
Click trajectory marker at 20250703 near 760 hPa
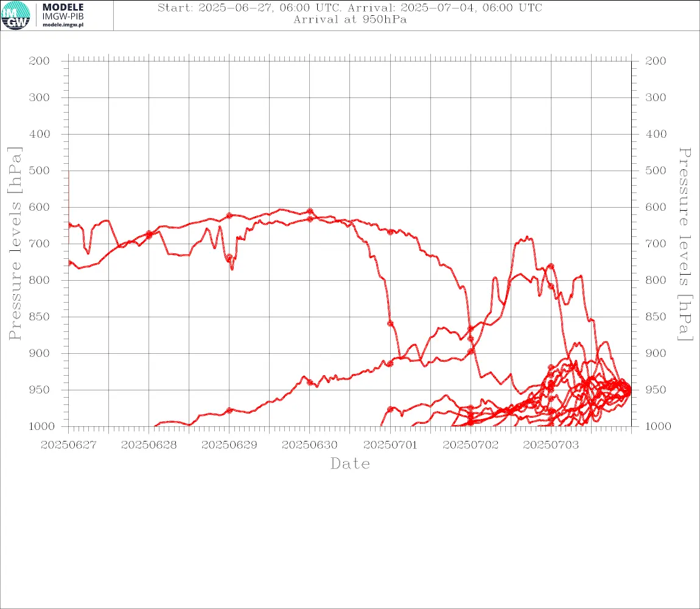tap(551, 266)
